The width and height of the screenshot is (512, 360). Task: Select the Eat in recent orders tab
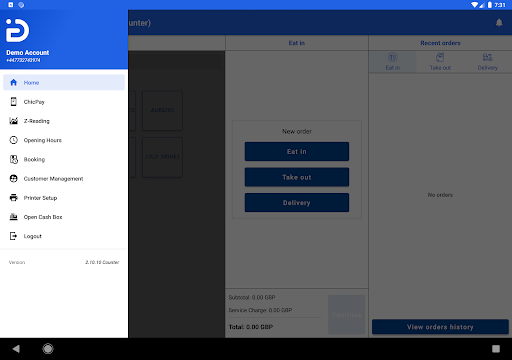(x=393, y=62)
